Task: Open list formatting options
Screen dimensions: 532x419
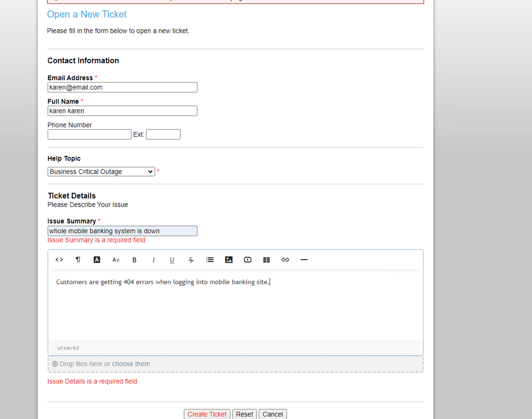Action: (210, 259)
